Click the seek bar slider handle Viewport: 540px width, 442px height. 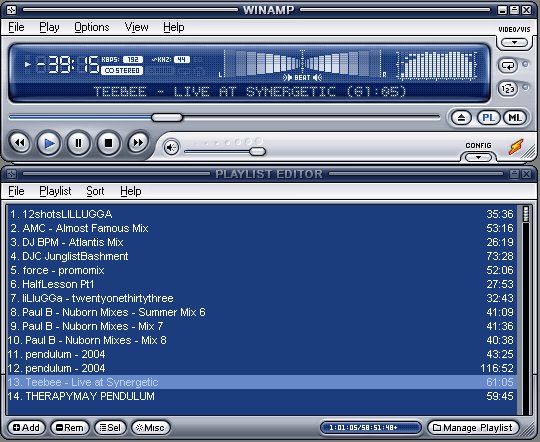click(167, 117)
